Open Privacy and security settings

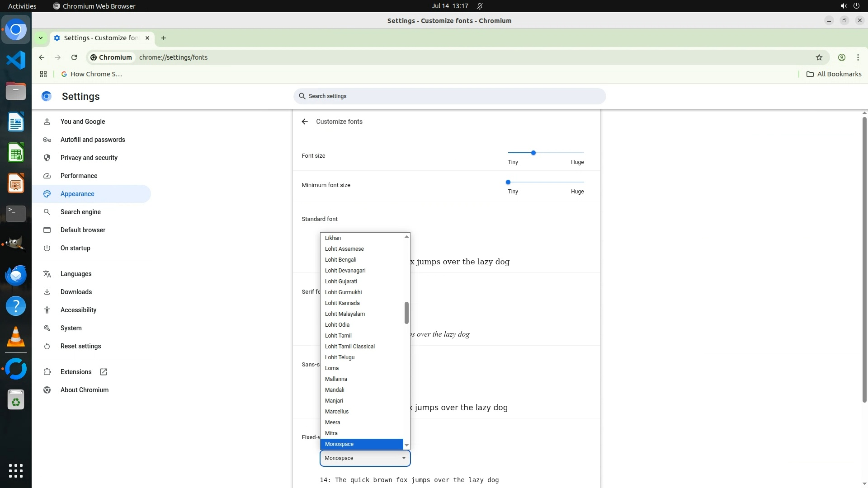(89, 158)
